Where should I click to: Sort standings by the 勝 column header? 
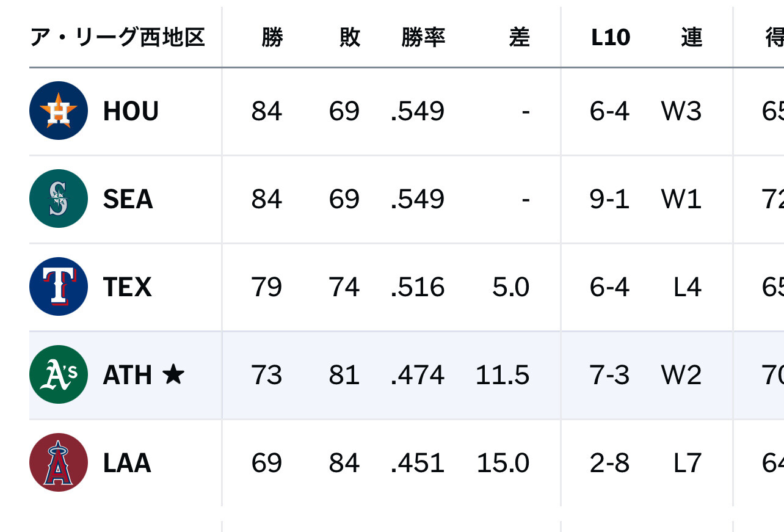[272, 38]
